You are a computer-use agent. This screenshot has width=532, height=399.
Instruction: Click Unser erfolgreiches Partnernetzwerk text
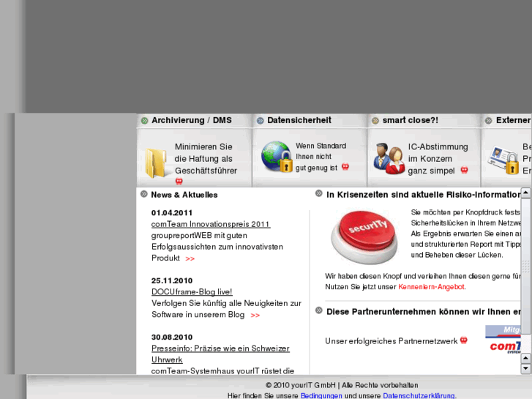(x=391, y=341)
